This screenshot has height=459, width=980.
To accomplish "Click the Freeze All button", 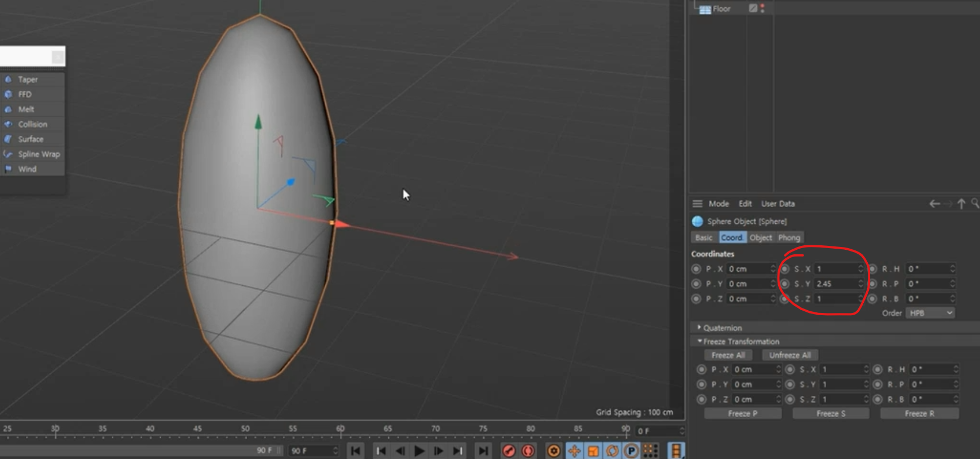I will pyautogui.click(x=728, y=355).
